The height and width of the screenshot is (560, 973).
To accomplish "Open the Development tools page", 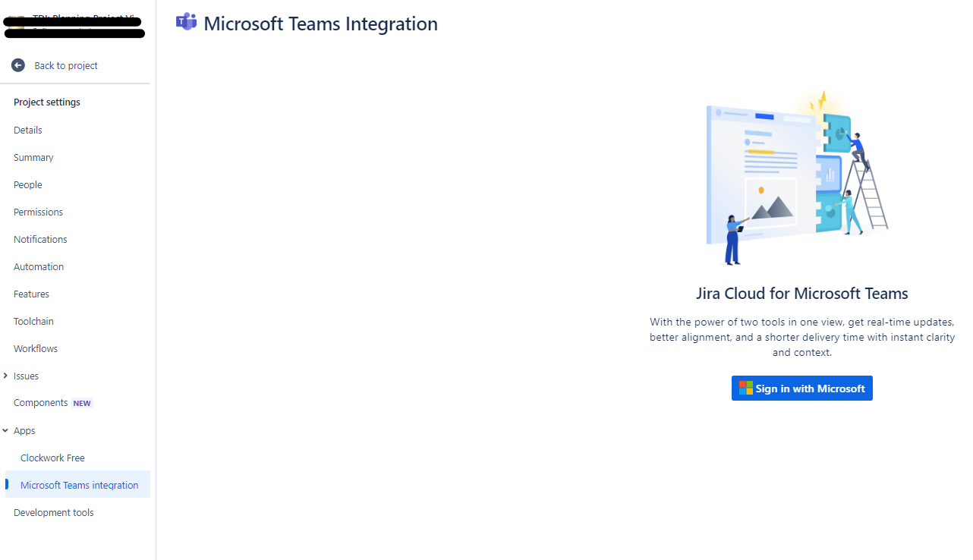I will (53, 512).
